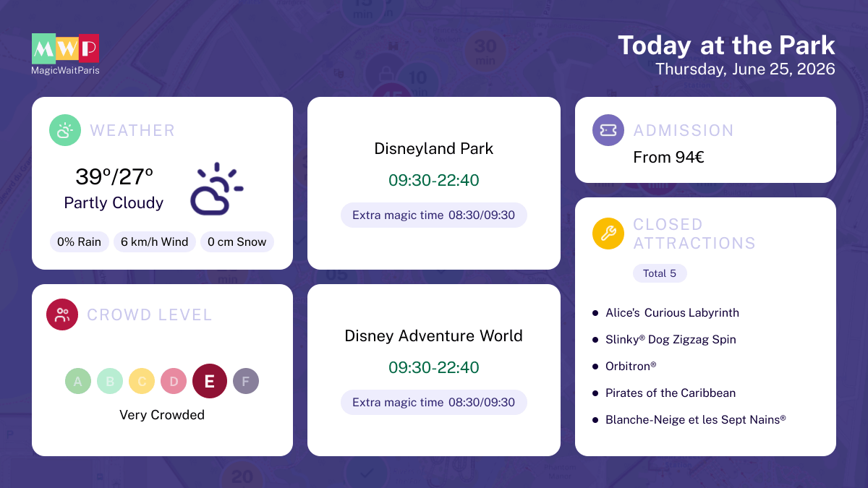Image resolution: width=868 pixels, height=488 pixels.
Task: Click the Partly Cloudy label
Action: (114, 203)
